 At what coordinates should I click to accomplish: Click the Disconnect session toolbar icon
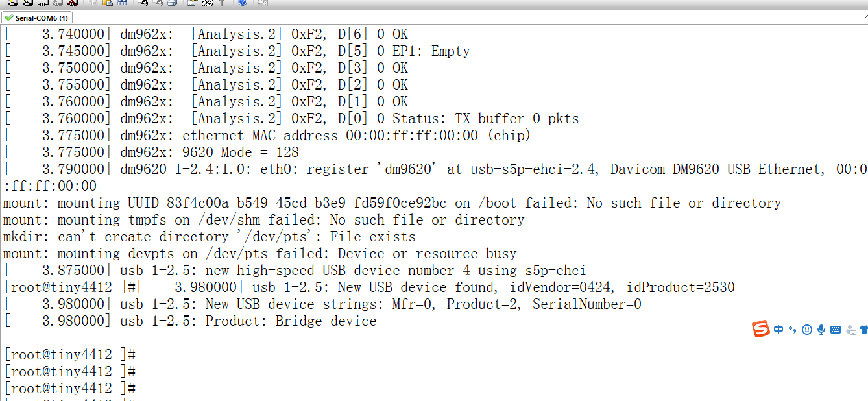click(73, 3)
